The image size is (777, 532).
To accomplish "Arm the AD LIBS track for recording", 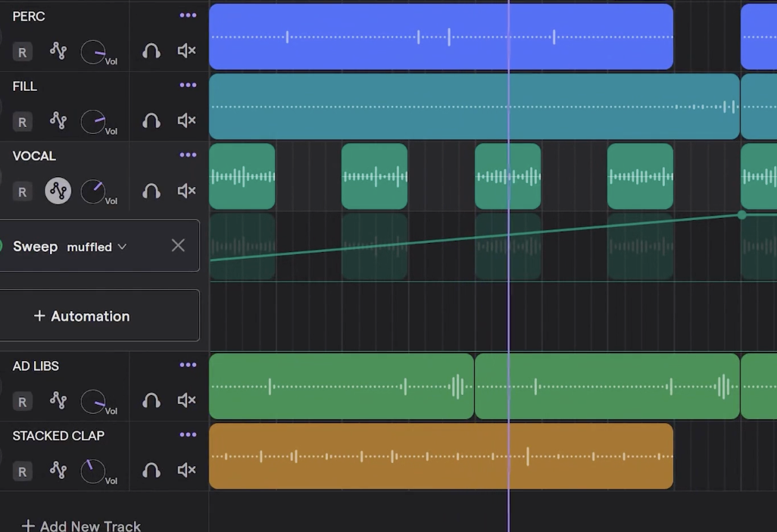I will (22, 402).
